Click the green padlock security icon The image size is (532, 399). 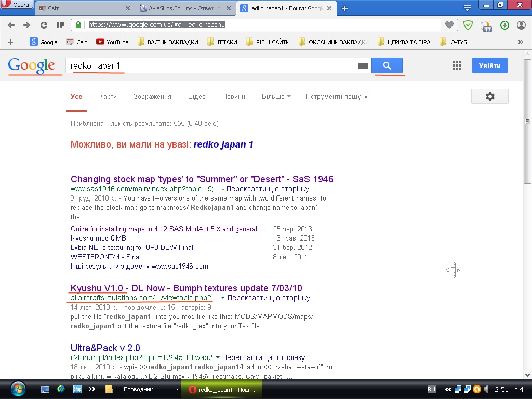click(78, 25)
